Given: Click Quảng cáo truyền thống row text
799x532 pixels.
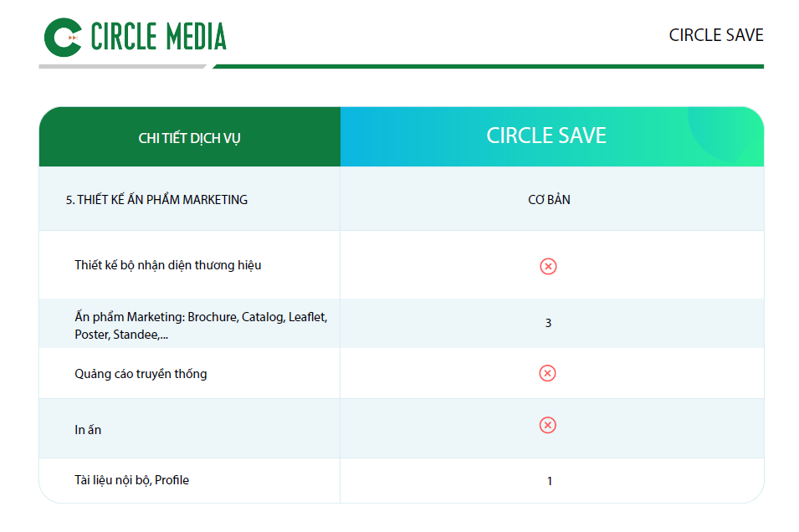Looking at the screenshot, I should (x=141, y=374).
